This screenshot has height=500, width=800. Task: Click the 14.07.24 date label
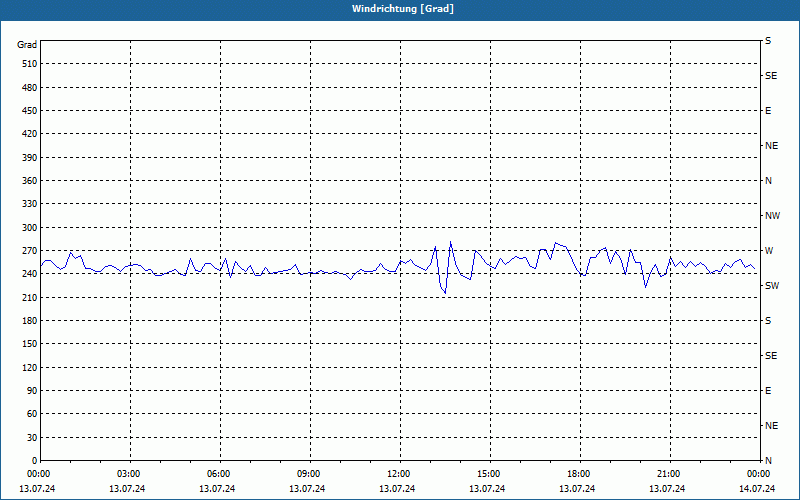[x=757, y=489]
